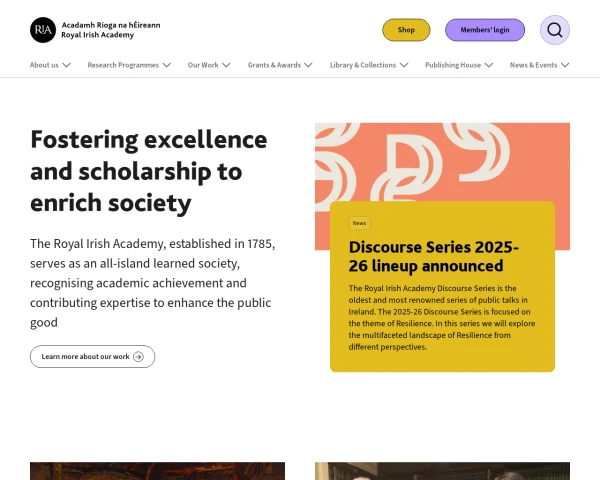This screenshot has width=600, height=480.
Task: Expand the Research Programmes chevron
Action: pos(167,65)
